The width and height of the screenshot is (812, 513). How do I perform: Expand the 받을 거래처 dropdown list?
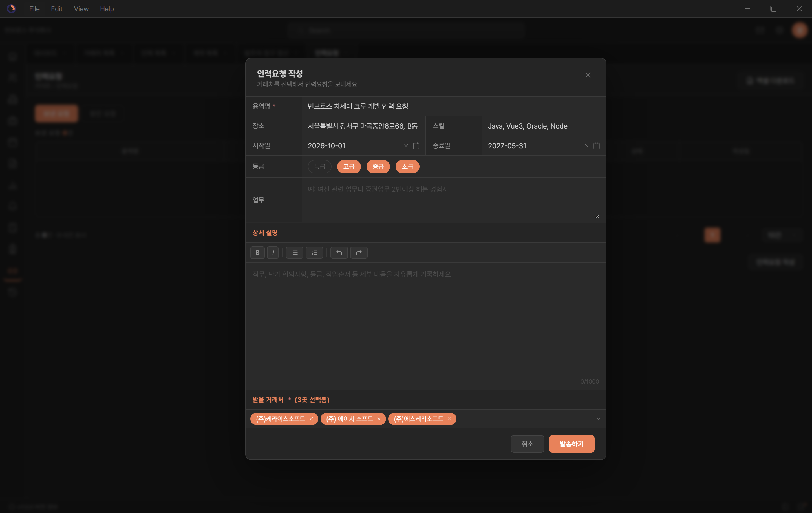tap(598, 419)
